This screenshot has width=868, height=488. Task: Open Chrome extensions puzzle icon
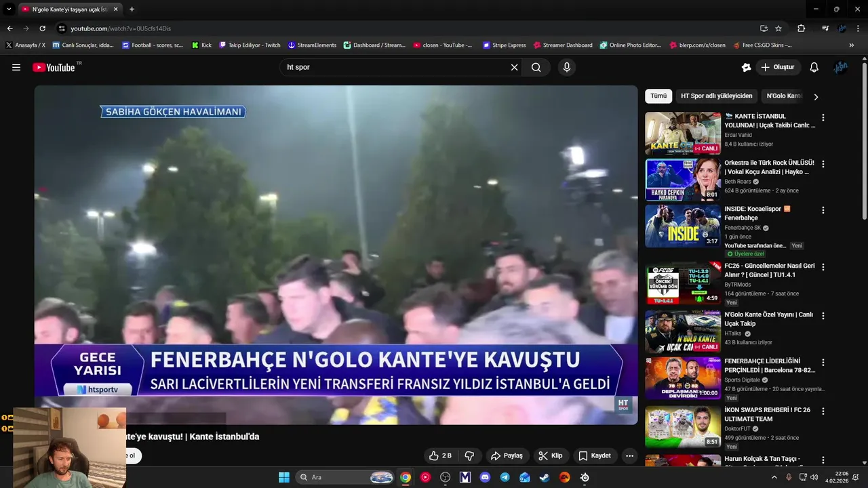[802, 28]
